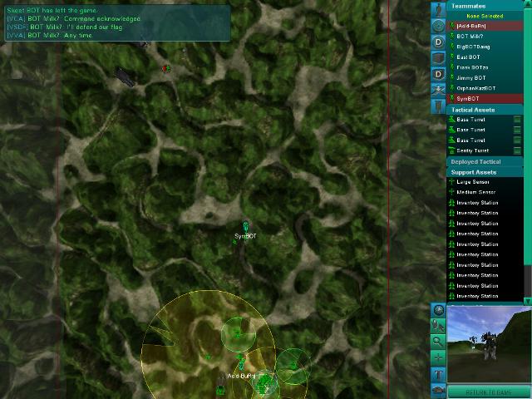
Task: Select the Medium Sensor asset
Action: coord(485,192)
